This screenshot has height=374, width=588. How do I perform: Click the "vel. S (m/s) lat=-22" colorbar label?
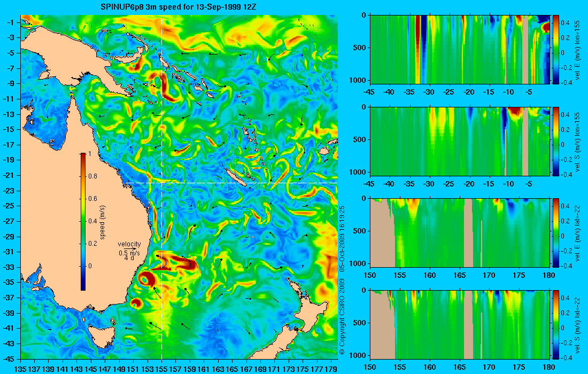577,325
